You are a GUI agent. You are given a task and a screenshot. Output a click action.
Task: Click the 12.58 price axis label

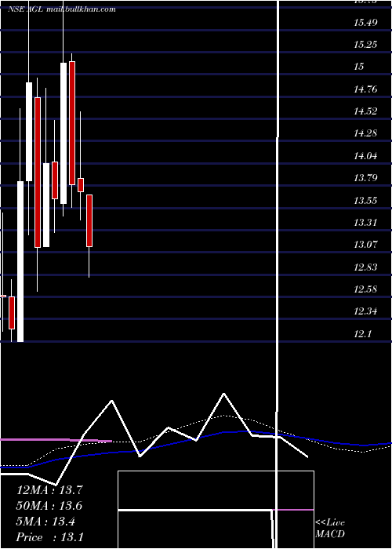(x=365, y=289)
